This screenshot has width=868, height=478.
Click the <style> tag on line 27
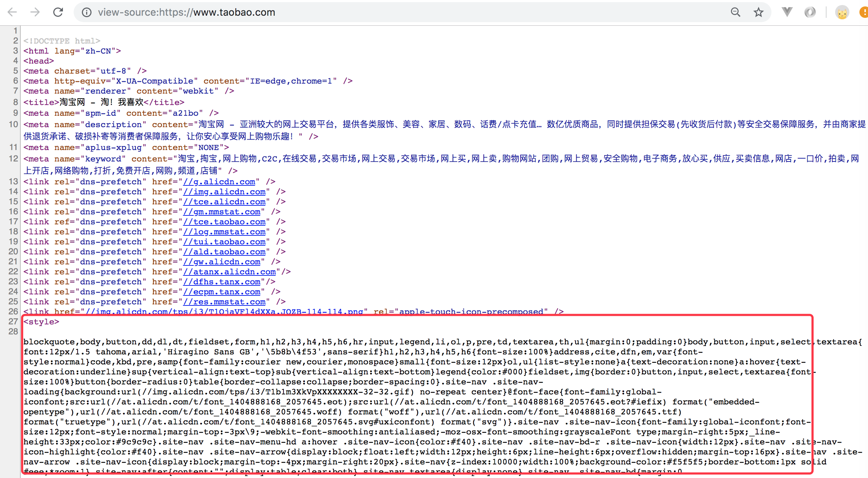(x=41, y=322)
